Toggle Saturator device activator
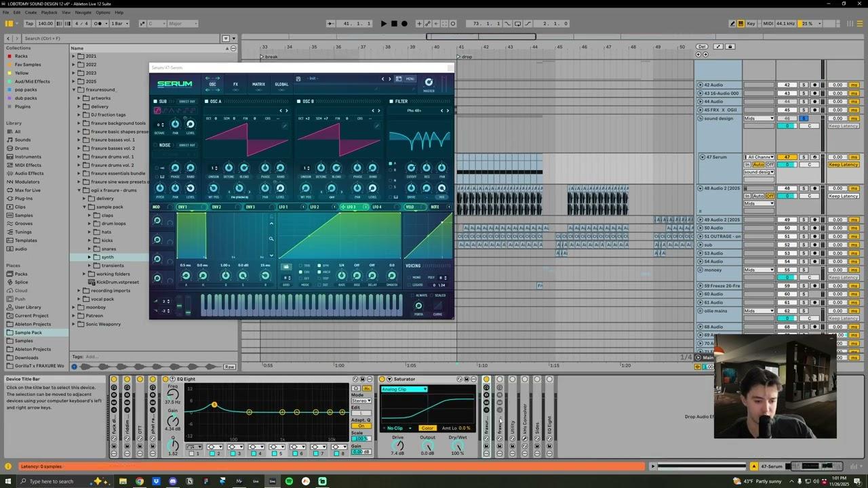The height and width of the screenshot is (488, 868). tap(382, 379)
